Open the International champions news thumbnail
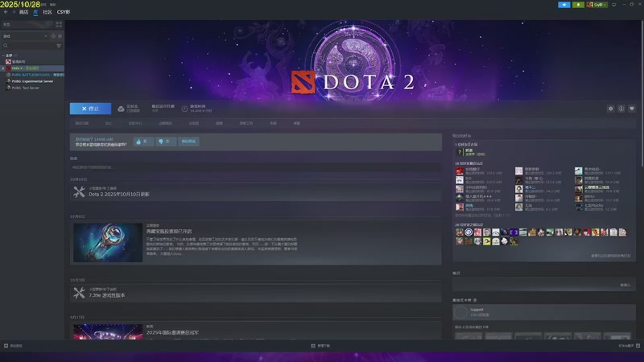The image size is (644, 362). coord(108,331)
